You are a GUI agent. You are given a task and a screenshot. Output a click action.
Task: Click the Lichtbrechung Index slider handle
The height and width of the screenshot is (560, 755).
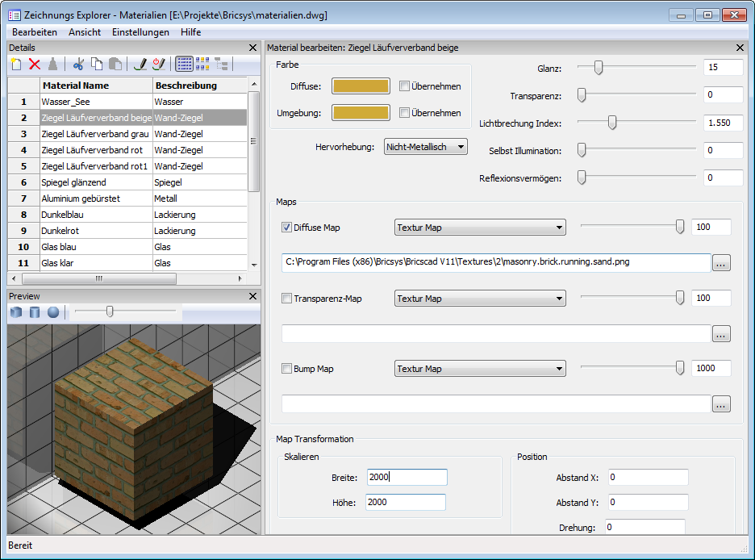[x=612, y=123]
